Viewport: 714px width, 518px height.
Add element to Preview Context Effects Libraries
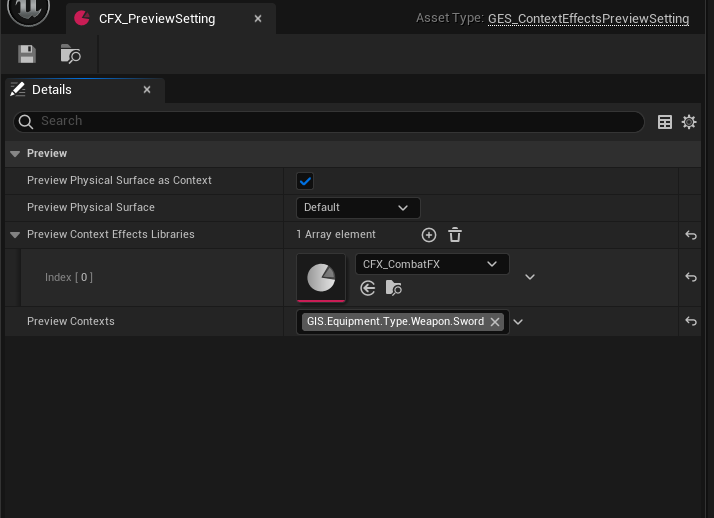[x=428, y=235]
